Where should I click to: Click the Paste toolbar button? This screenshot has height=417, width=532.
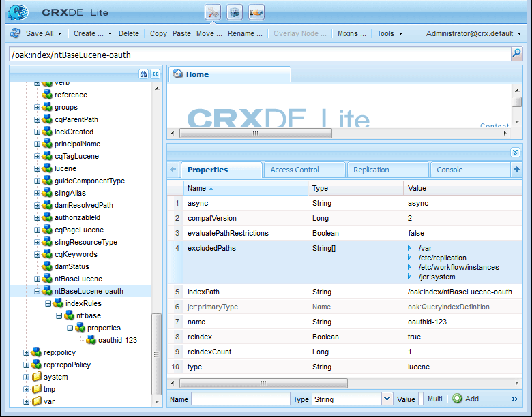(x=181, y=33)
